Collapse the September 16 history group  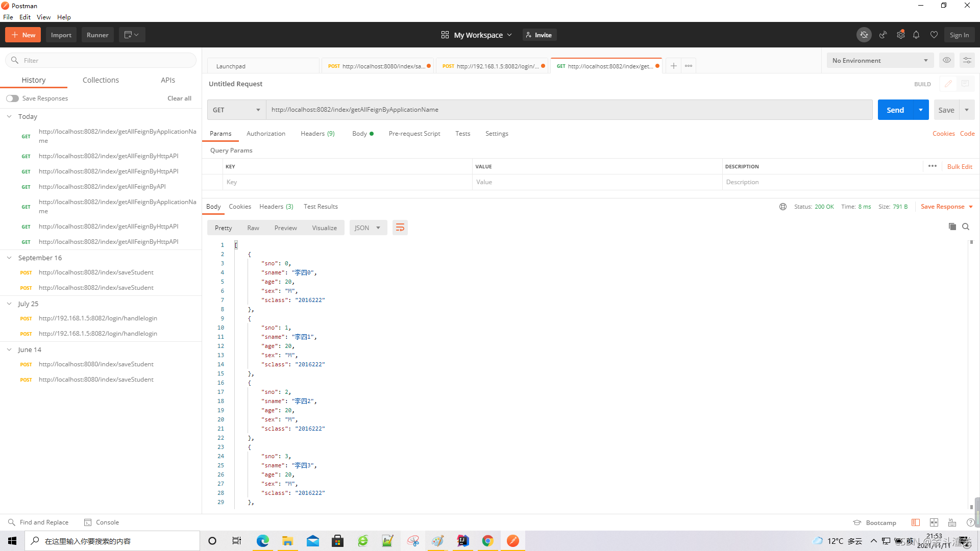click(9, 258)
